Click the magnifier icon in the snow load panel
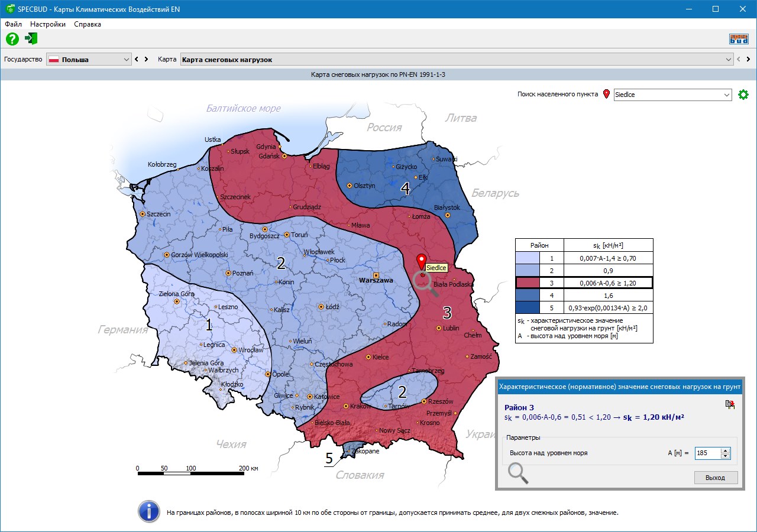Screen dimensions: 757x532 tap(518, 473)
